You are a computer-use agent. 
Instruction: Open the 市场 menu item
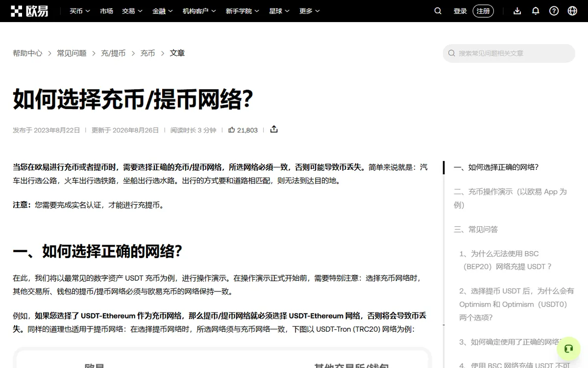point(106,11)
